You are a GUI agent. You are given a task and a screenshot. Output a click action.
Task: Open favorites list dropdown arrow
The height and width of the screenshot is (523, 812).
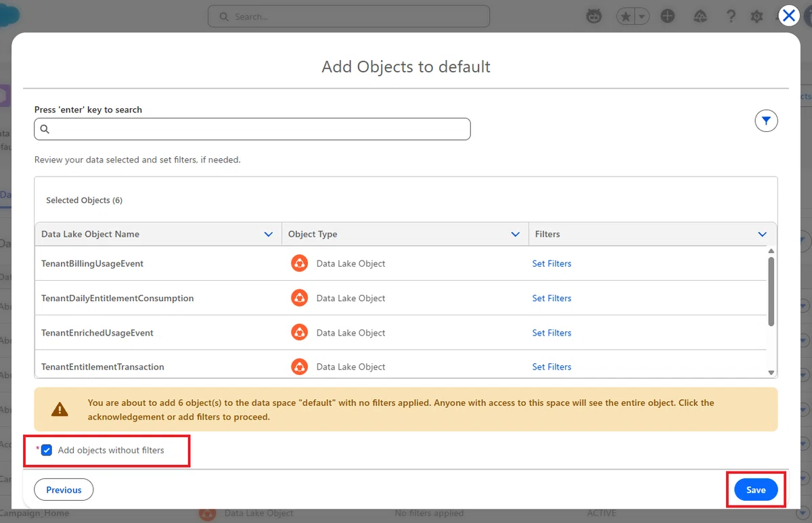tap(642, 16)
